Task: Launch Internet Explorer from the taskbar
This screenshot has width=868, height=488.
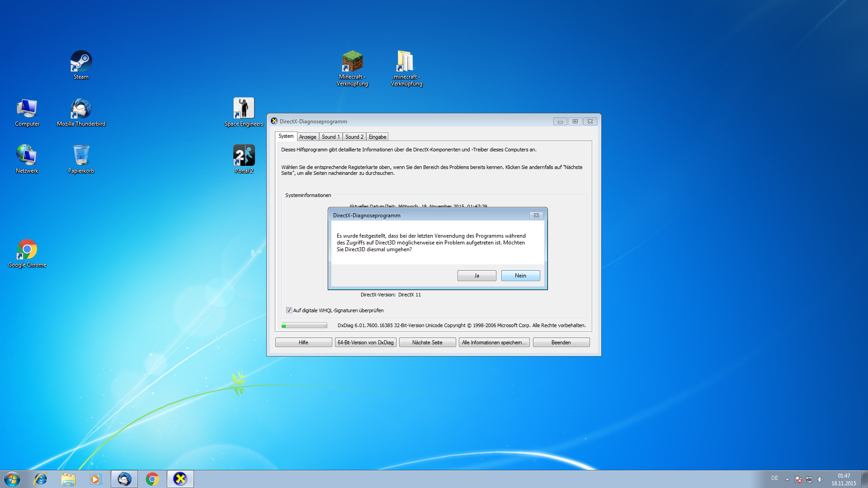Action: (41, 479)
